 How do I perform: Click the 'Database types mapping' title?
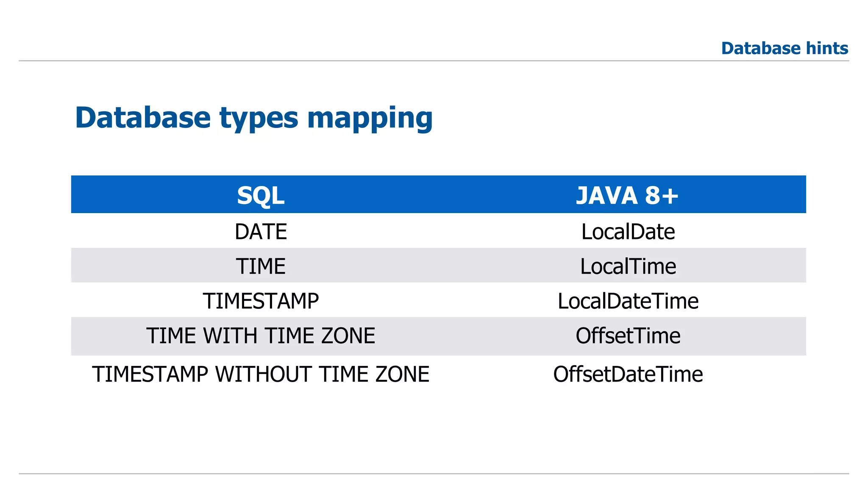tap(253, 117)
